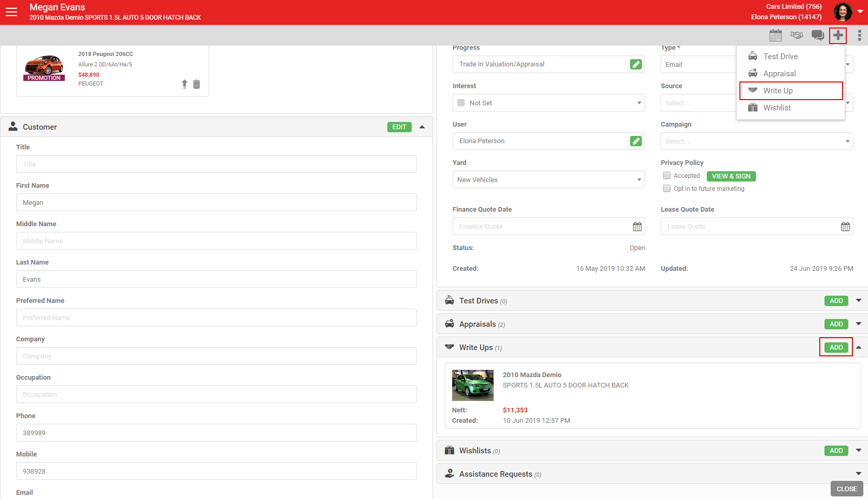Select Appraisal from the add menu
The width and height of the screenshot is (868, 499).
(x=791, y=74)
